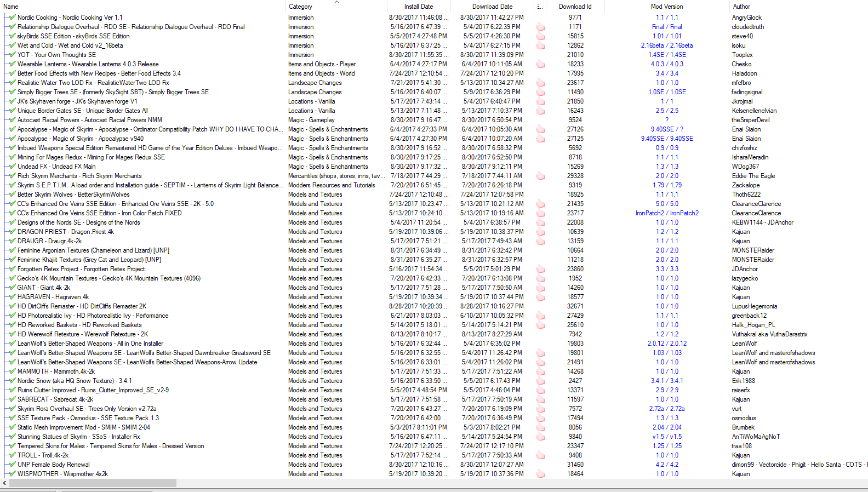
Task: Click green checkmark beside YOT - Your Own Thoughts SE
Action: pyautogui.click(x=12, y=55)
